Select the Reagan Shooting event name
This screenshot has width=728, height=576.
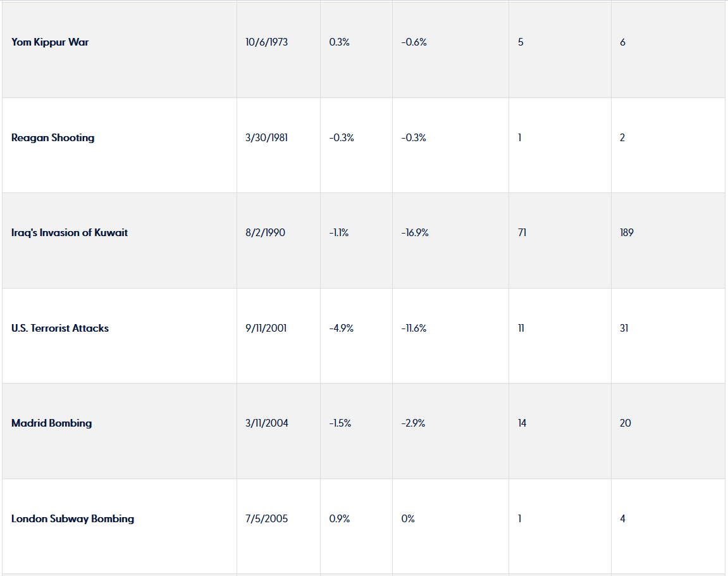click(52, 138)
